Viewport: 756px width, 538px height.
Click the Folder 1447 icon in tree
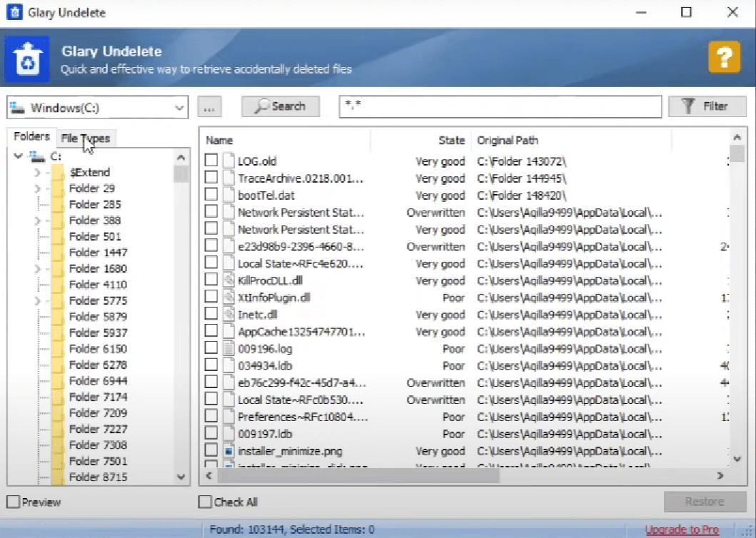(x=58, y=253)
